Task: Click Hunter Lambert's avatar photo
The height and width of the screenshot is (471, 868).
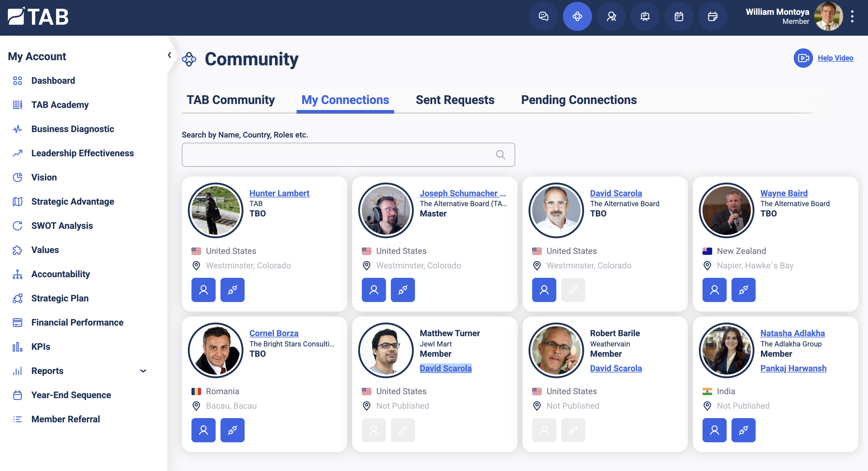Action: [x=216, y=210]
